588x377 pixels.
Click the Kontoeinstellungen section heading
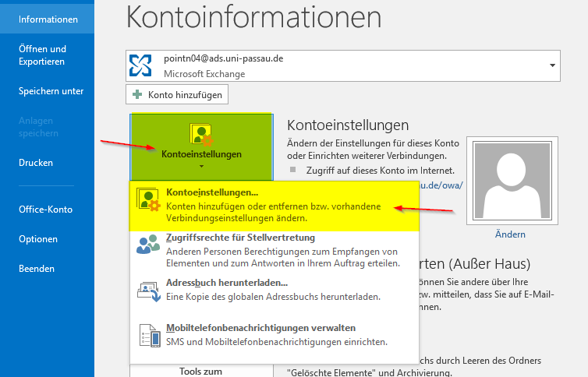coord(348,125)
